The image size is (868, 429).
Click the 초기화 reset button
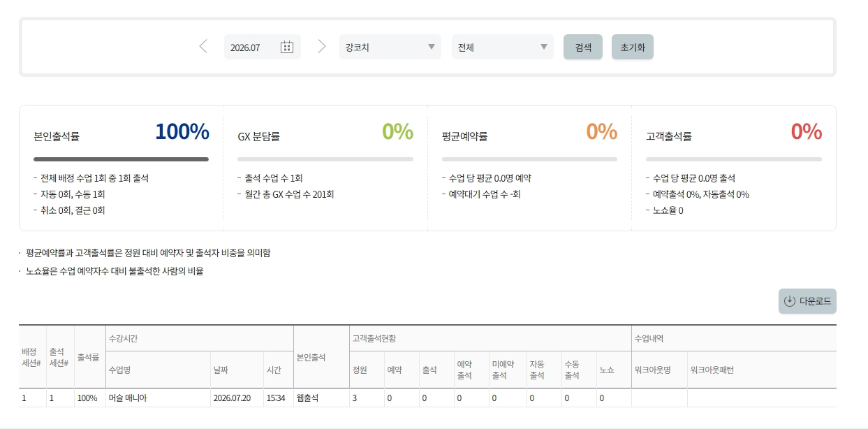633,47
